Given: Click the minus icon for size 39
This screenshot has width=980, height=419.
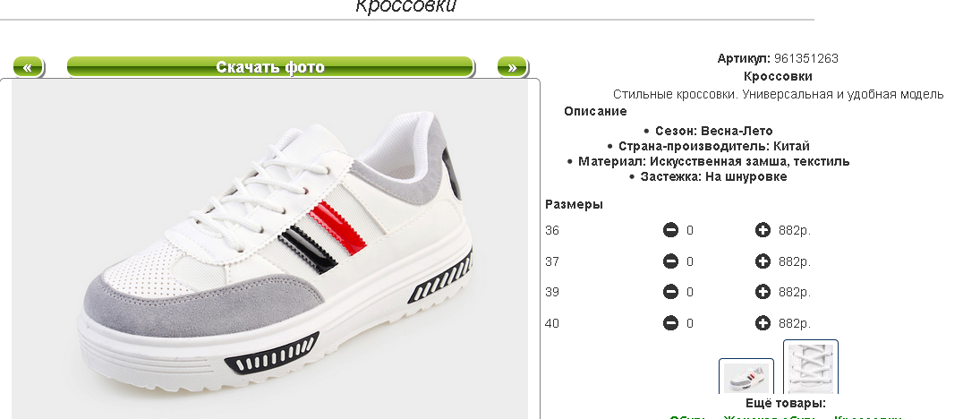Looking at the screenshot, I should 670,292.
